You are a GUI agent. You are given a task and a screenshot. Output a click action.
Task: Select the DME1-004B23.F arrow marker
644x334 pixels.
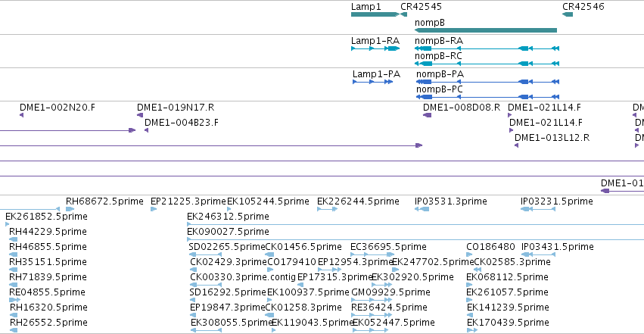coord(146,130)
